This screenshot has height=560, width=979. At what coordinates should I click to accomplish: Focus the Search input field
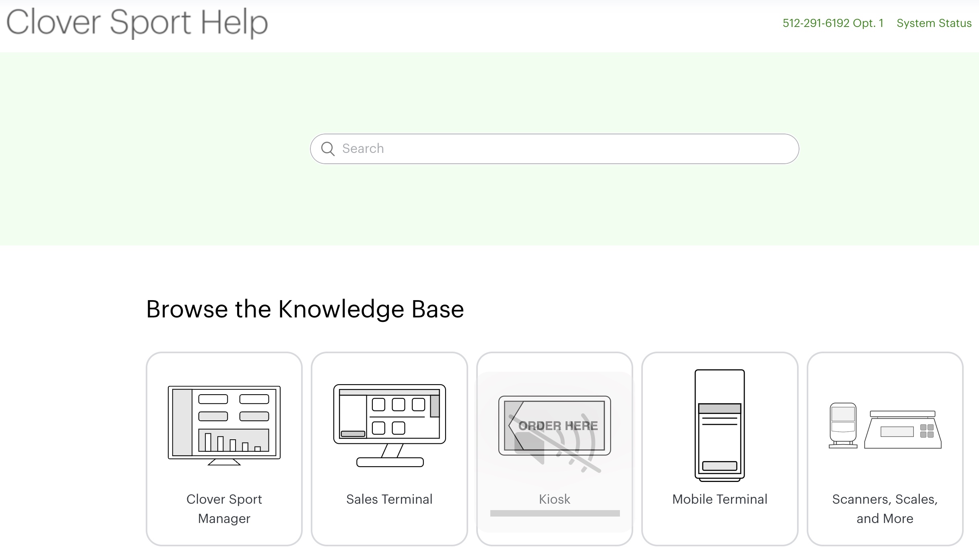tap(554, 149)
